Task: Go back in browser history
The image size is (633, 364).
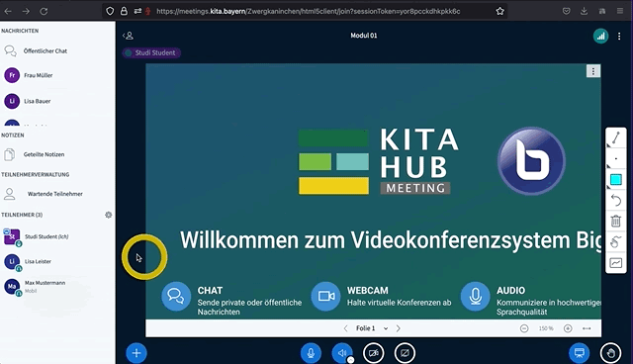Action: 8,11
